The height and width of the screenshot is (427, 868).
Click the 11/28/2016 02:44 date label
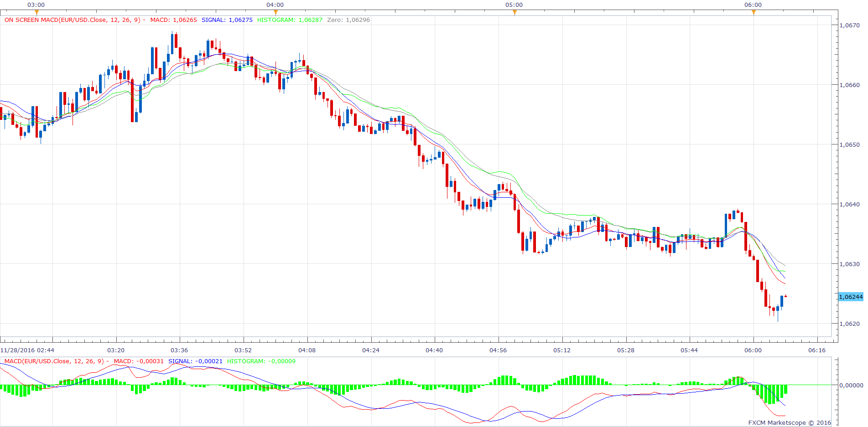pyautogui.click(x=27, y=350)
